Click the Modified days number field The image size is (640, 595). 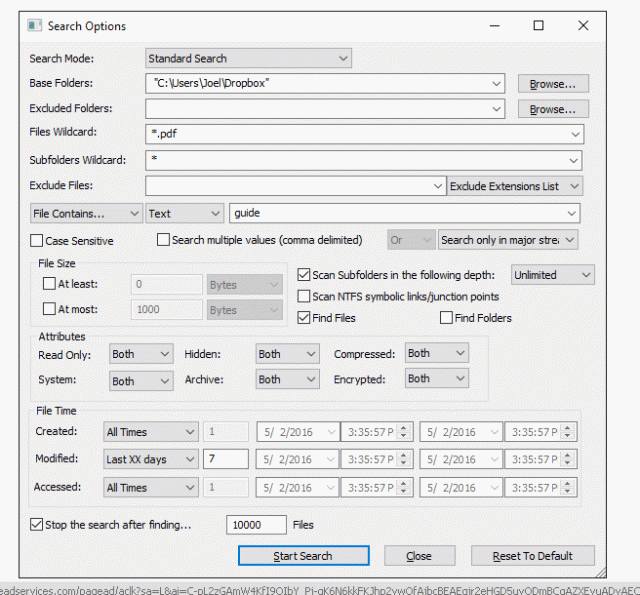(225, 460)
